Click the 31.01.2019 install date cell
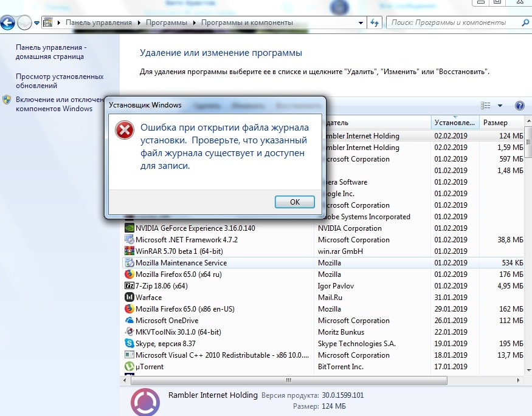Image resolution: width=532 pixels, height=416 pixels. point(451,297)
